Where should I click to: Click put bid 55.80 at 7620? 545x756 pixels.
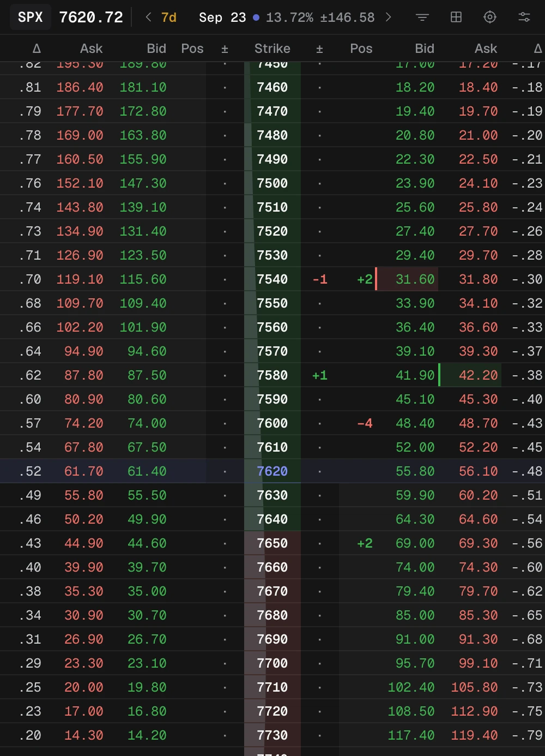point(415,471)
